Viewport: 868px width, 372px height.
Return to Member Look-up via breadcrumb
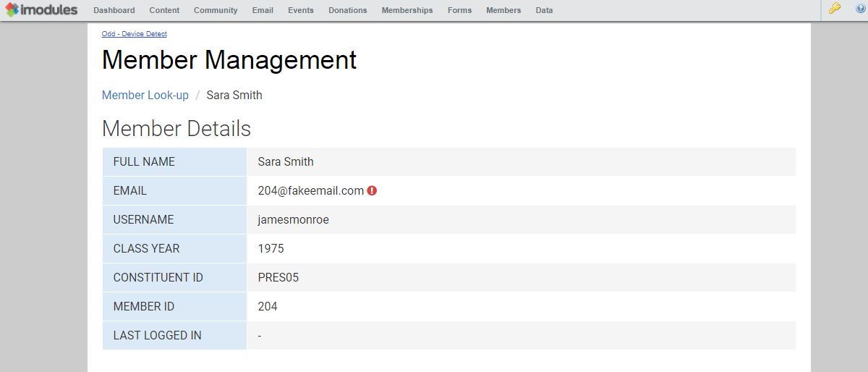[x=145, y=96]
